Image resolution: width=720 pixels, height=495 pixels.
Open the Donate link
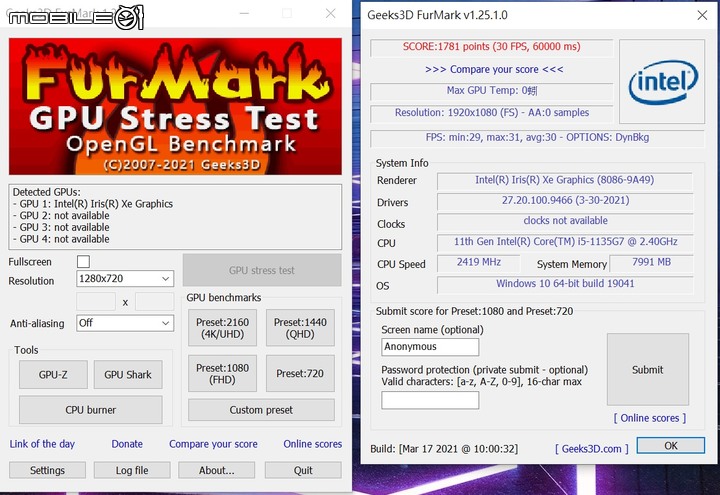pyautogui.click(x=127, y=444)
